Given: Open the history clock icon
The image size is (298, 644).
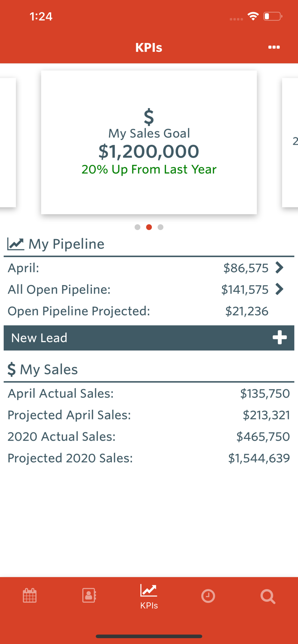Looking at the screenshot, I should [208, 595].
